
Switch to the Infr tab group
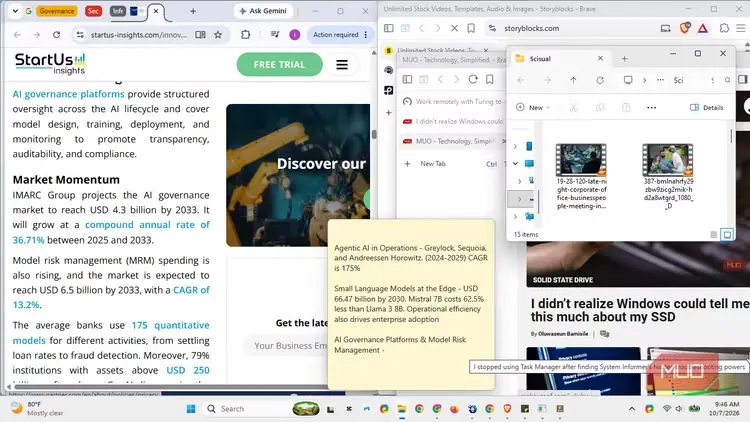tap(118, 11)
